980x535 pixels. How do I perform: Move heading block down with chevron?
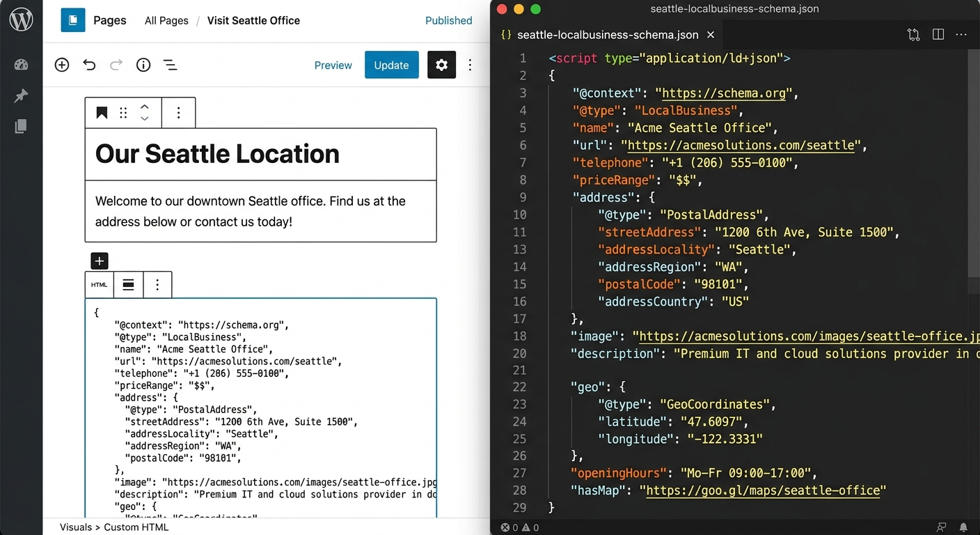pos(145,118)
